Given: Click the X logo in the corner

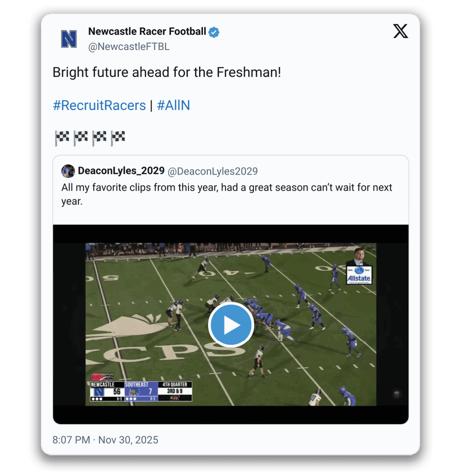Looking at the screenshot, I should [400, 32].
